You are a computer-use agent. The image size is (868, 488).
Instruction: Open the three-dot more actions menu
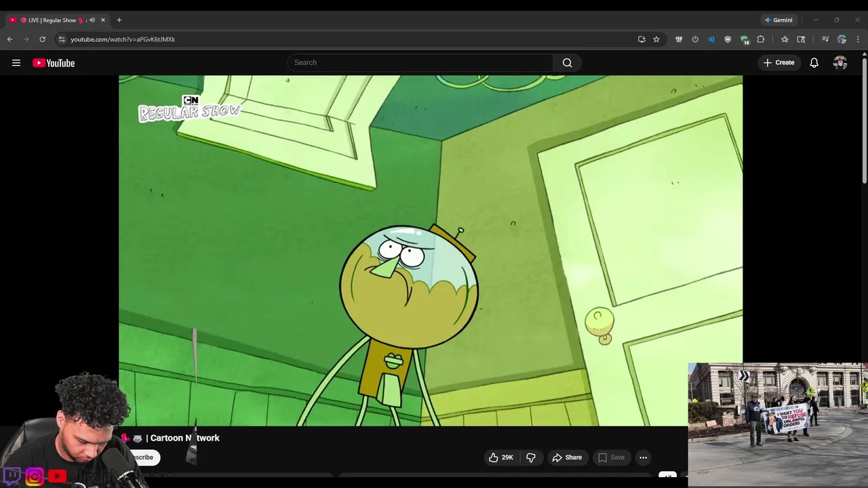click(x=643, y=457)
